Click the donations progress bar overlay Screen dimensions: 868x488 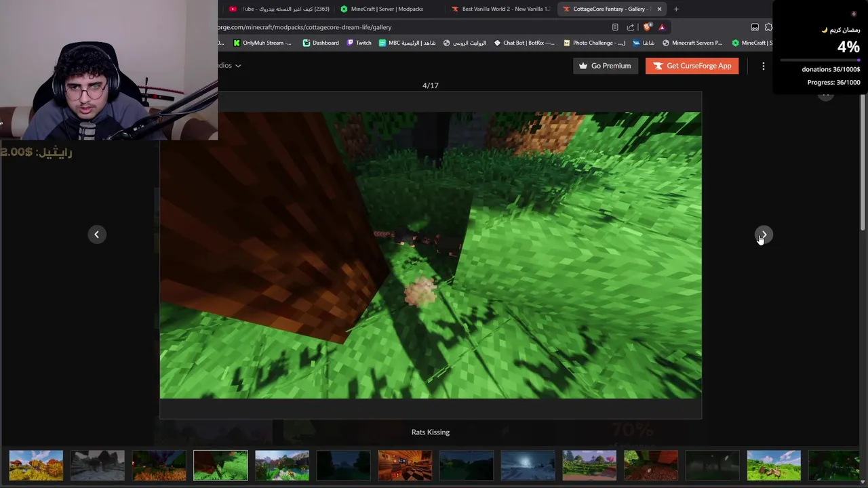tap(821, 60)
